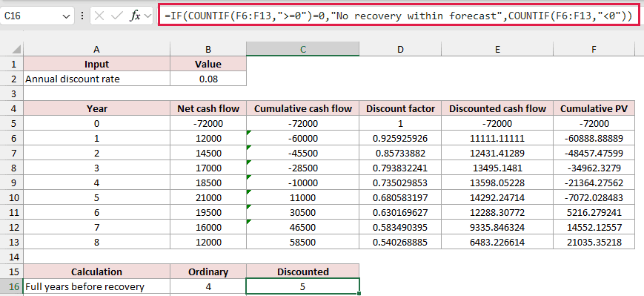Select cumulative PV 21035.35218
Viewport: 644px width, 296px height.
click(594, 242)
